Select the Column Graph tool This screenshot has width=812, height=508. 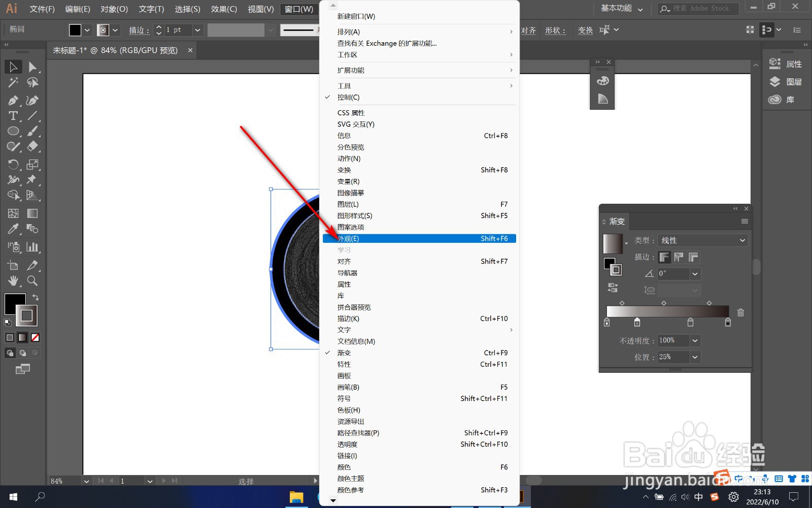[x=32, y=247]
